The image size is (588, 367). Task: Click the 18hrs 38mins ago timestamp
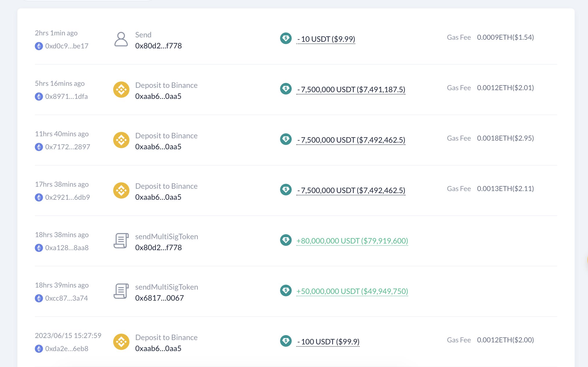(62, 235)
